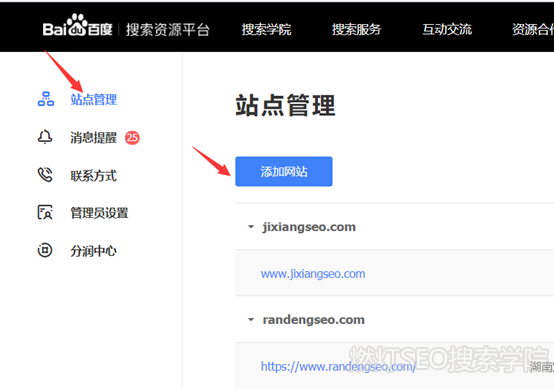Screen dimensions: 554x389
Task: Click the 站点管理 site-tree icon
Action: 46,99
